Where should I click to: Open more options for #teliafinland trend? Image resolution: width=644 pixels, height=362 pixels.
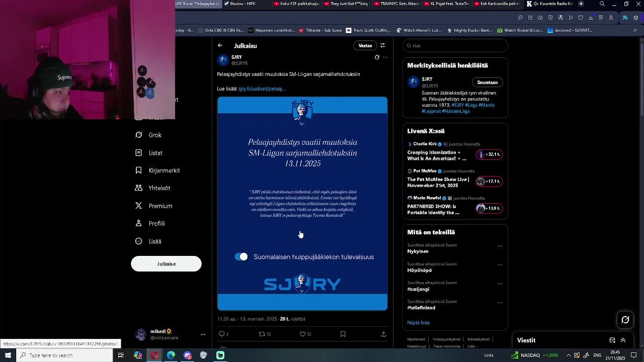point(500,302)
